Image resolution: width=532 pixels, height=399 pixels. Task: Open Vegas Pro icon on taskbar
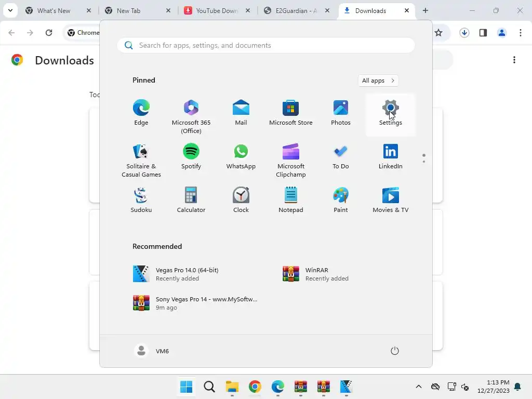tap(346, 387)
